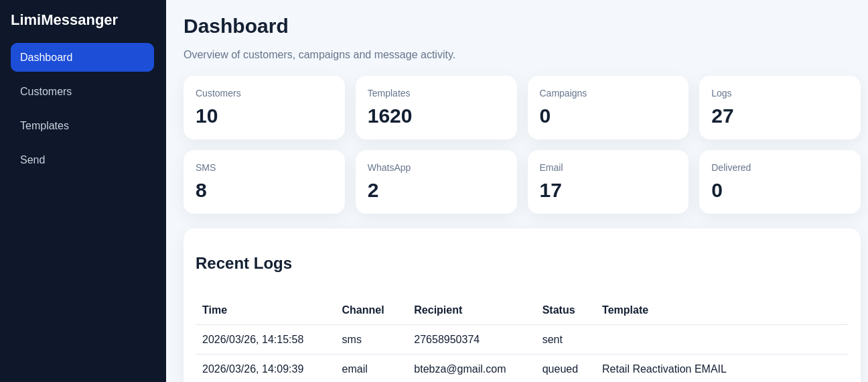868x382 pixels.
Task: Click the Status column header
Action: [x=559, y=310]
